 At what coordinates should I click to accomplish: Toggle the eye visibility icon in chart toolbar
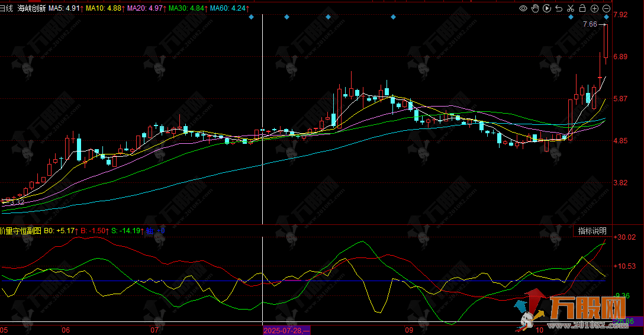coord(523,8)
